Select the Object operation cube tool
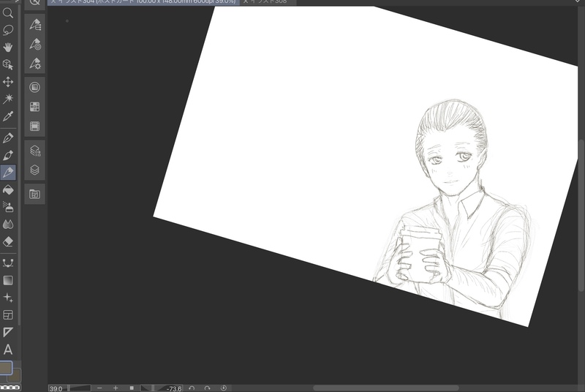Image resolution: width=585 pixels, height=392 pixels. (8, 64)
